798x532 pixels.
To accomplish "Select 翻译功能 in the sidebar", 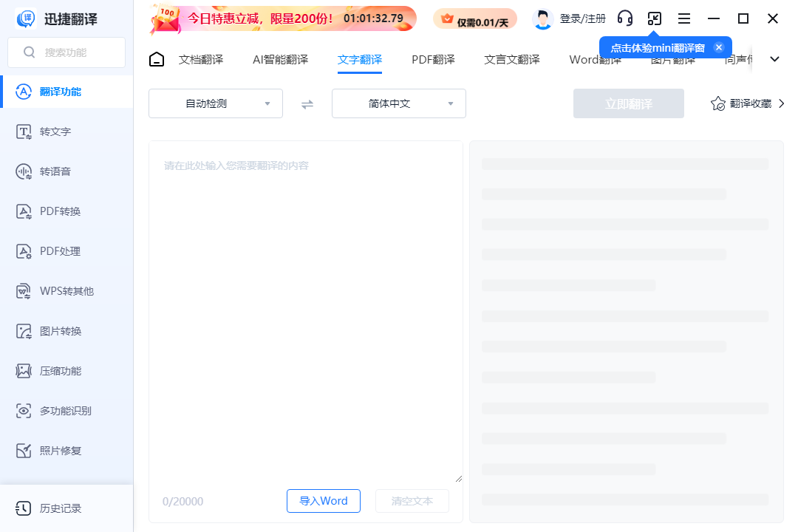I will pyautogui.click(x=66, y=92).
